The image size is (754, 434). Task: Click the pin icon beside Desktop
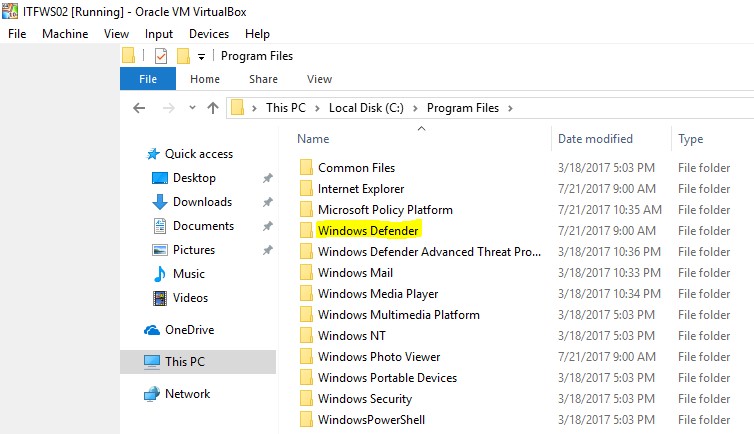pyautogui.click(x=267, y=178)
